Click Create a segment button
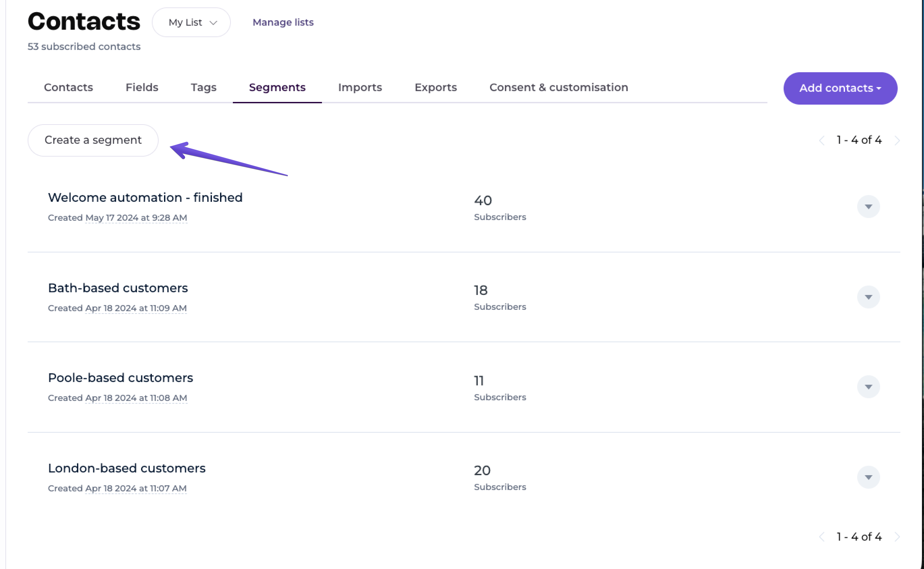The image size is (924, 569). pyautogui.click(x=93, y=140)
